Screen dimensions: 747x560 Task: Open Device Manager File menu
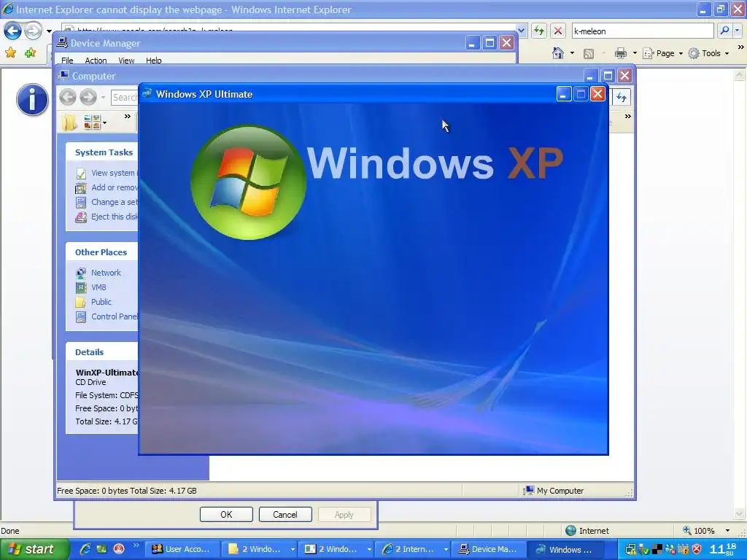point(67,61)
